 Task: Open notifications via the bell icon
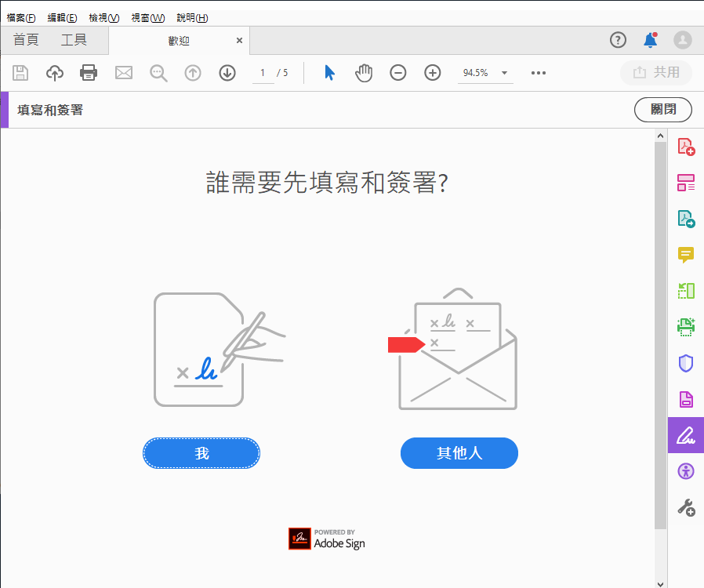(x=650, y=40)
